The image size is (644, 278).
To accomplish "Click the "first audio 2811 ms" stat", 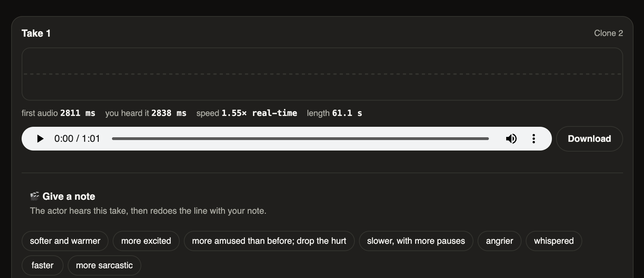I will pos(58,113).
